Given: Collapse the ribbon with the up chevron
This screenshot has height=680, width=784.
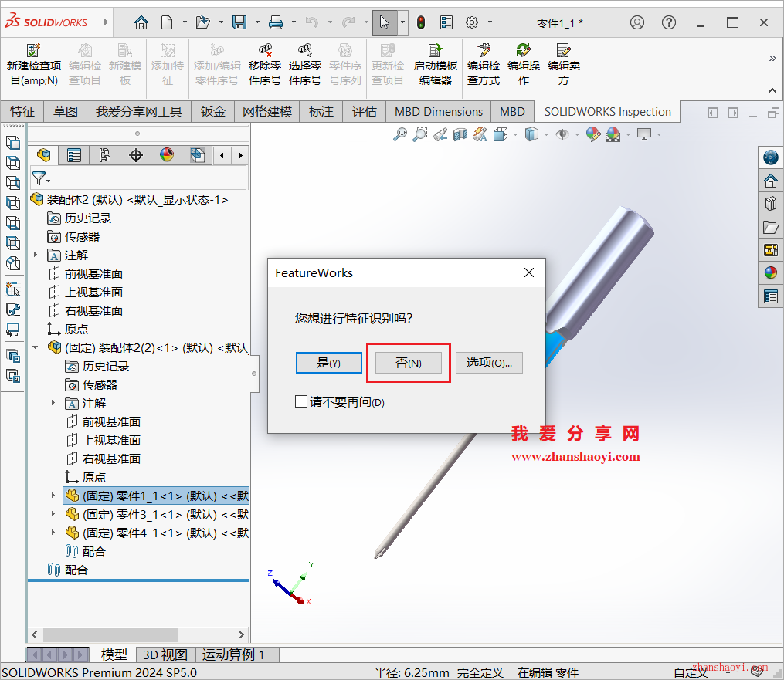Looking at the screenshot, I should (x=772, y=90).
